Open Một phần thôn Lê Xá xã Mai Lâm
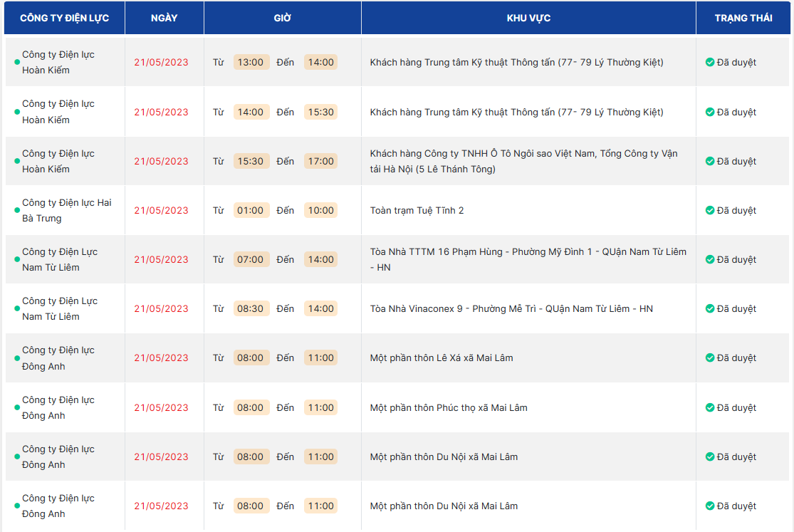 (x=441, y=358)
